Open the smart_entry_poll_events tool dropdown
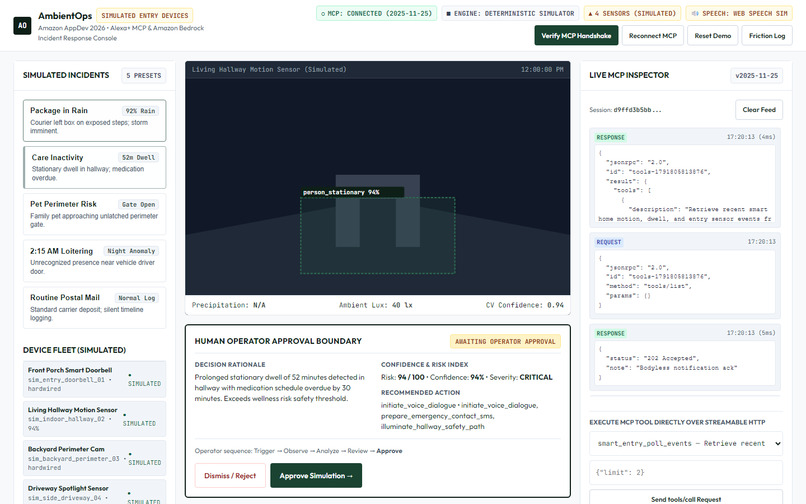806x504 pixels. (x=686, y=443)
